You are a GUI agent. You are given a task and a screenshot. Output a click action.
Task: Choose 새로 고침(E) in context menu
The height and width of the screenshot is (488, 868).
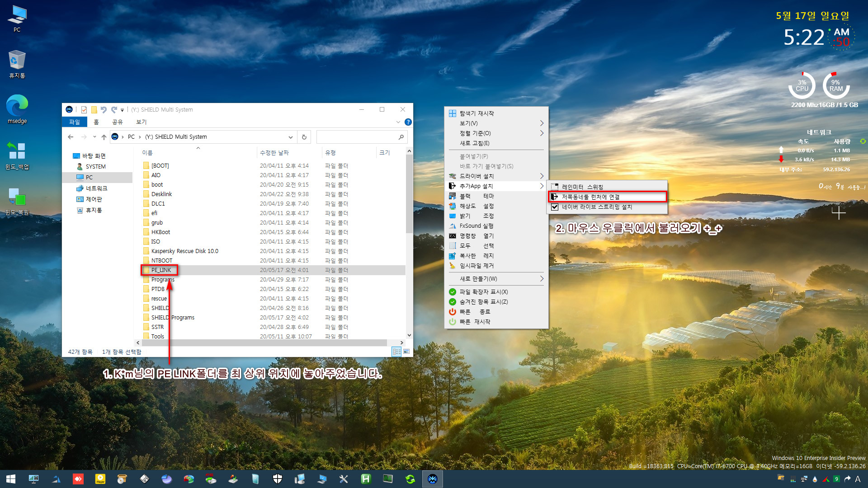click(x=496, y=143)
